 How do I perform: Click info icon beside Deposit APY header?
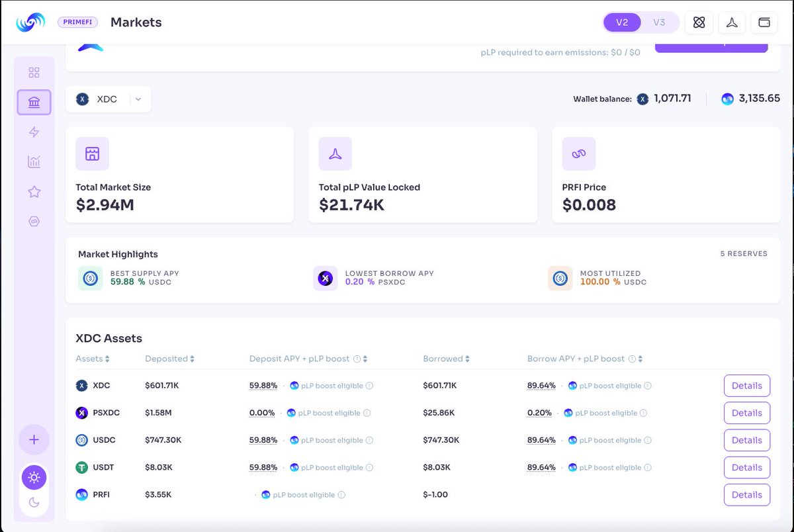pos(357,359)
